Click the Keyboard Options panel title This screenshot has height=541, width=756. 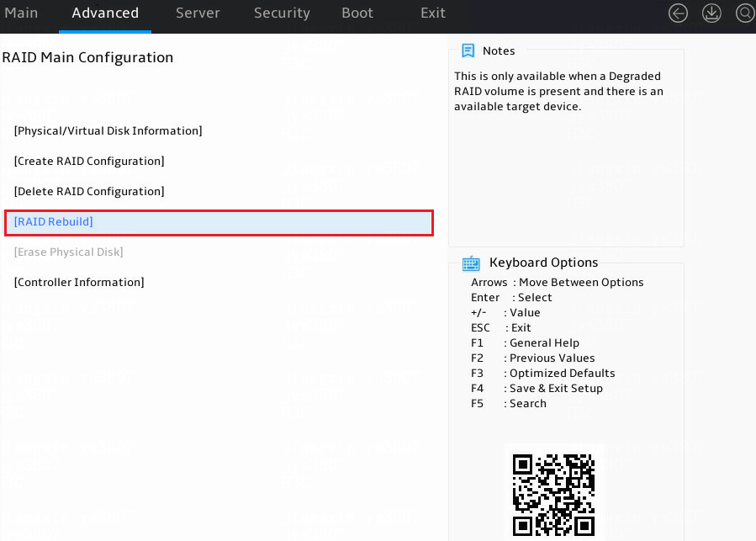pyautogui.click(x=543, y=263)
